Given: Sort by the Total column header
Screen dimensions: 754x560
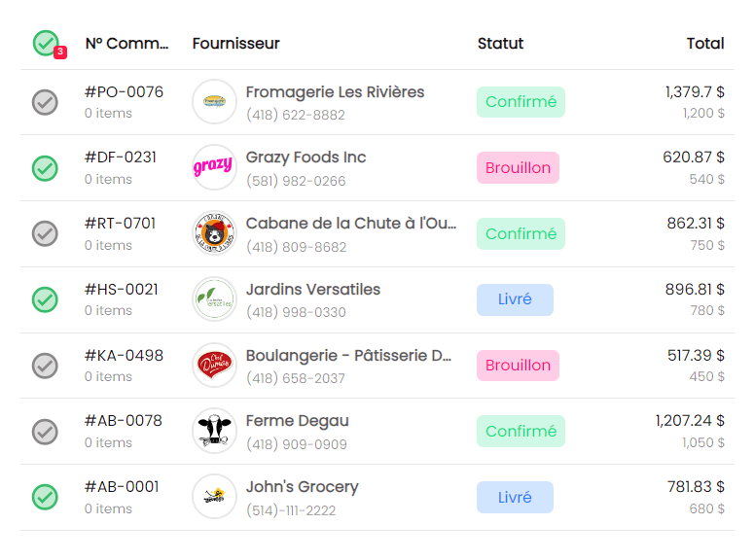Looking at the screenshot, I should tap(704, 44).
